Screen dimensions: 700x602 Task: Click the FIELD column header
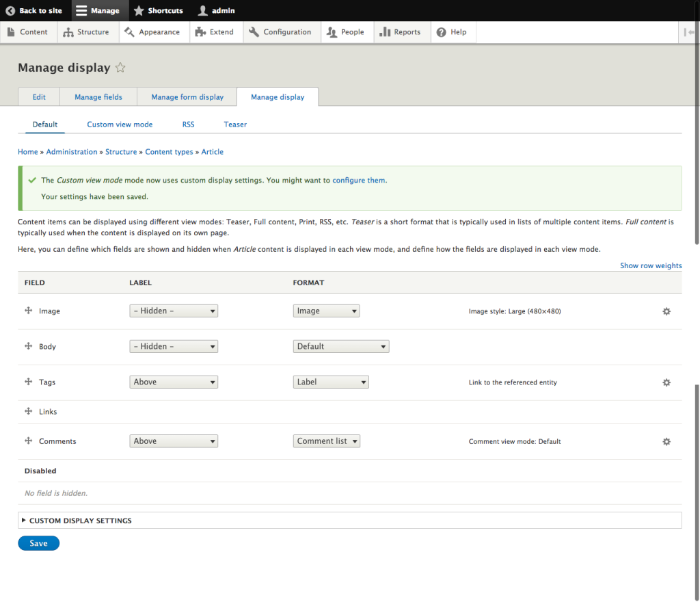[34, 283]
